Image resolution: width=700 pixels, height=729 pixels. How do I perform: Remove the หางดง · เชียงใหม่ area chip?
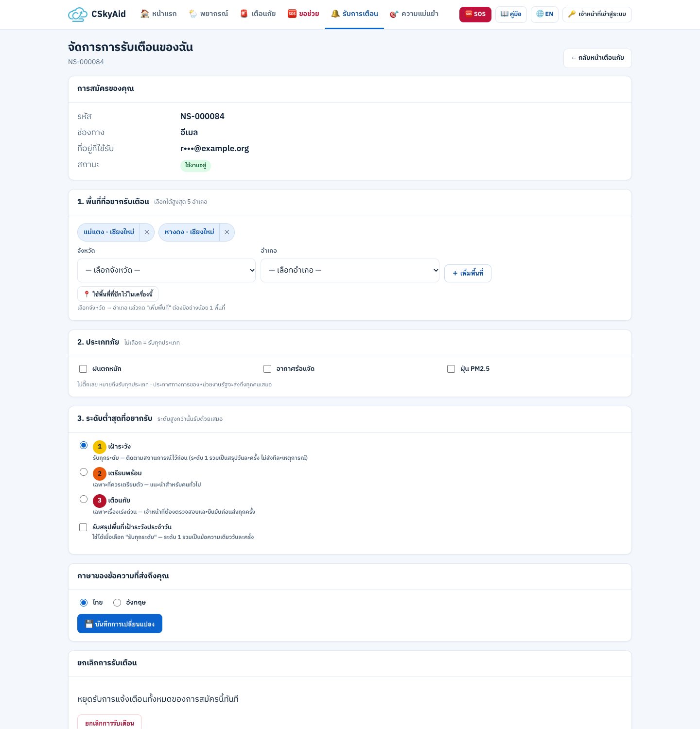tap(227, 232)
